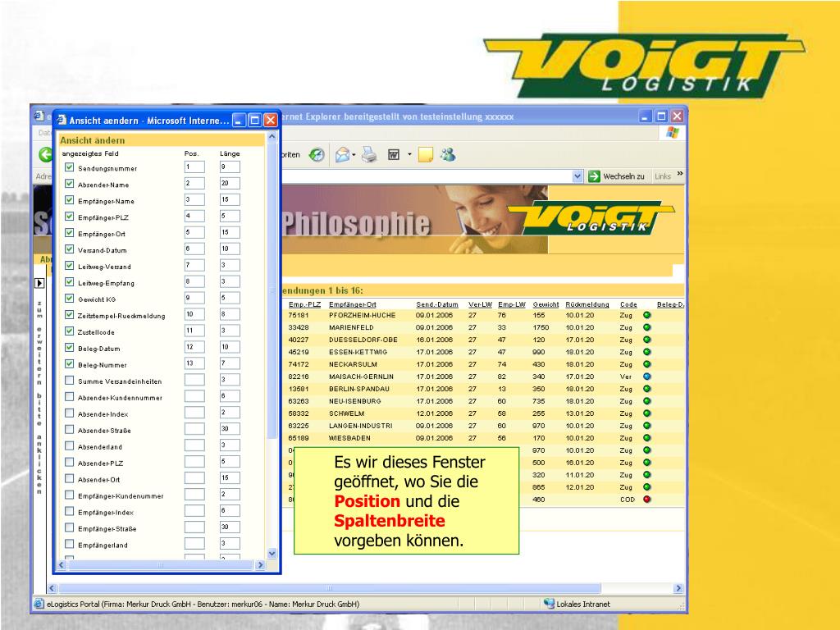
Task: Uncheck the Absender-Name checkbox
Action: tap(69, 184)
